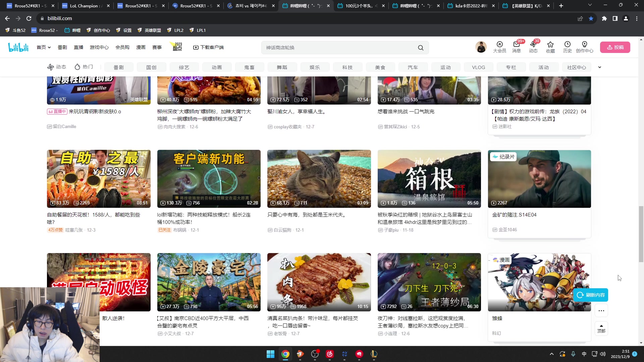The width and height of the screenshot is (644, 362).
Task: Open 英雄联盟 bookmark in bookmarks bar
Action: (x=149, y=30)
